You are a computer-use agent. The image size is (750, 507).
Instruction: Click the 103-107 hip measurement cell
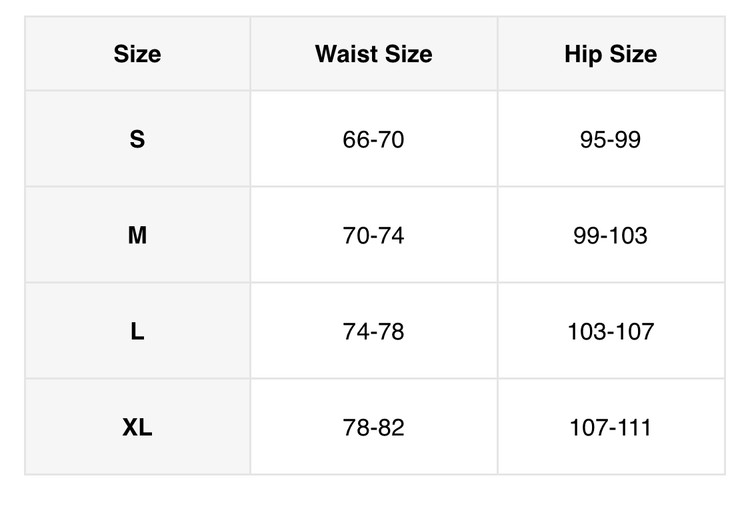pyautogui.click(x=610, y=332)
